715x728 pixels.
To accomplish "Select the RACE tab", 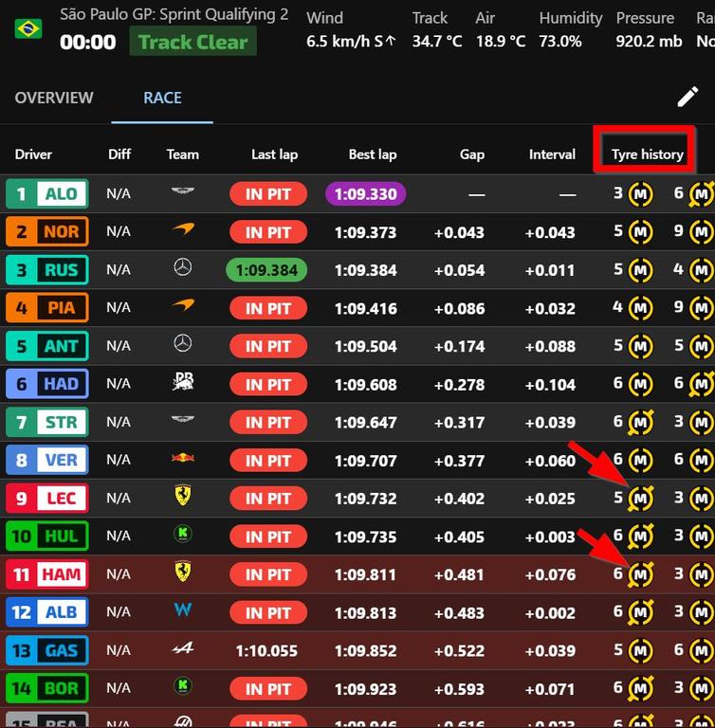I will point(162,98).
